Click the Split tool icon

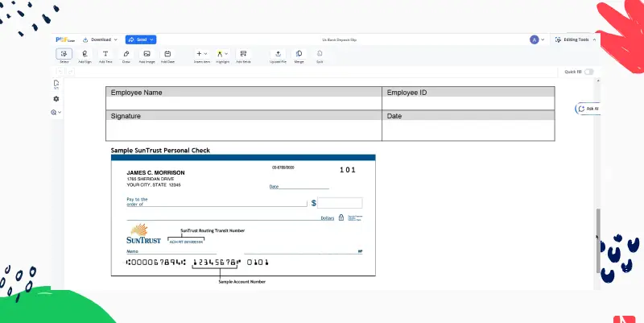[320, 54]
